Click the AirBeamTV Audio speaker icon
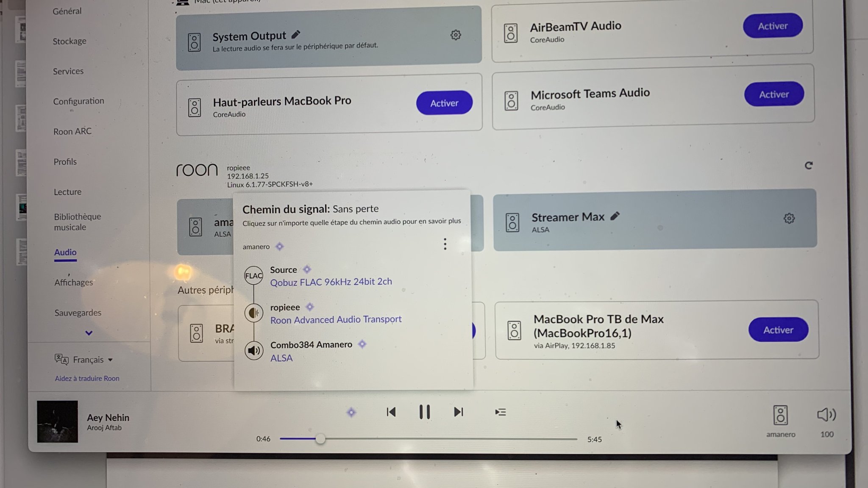 point(511,33)
